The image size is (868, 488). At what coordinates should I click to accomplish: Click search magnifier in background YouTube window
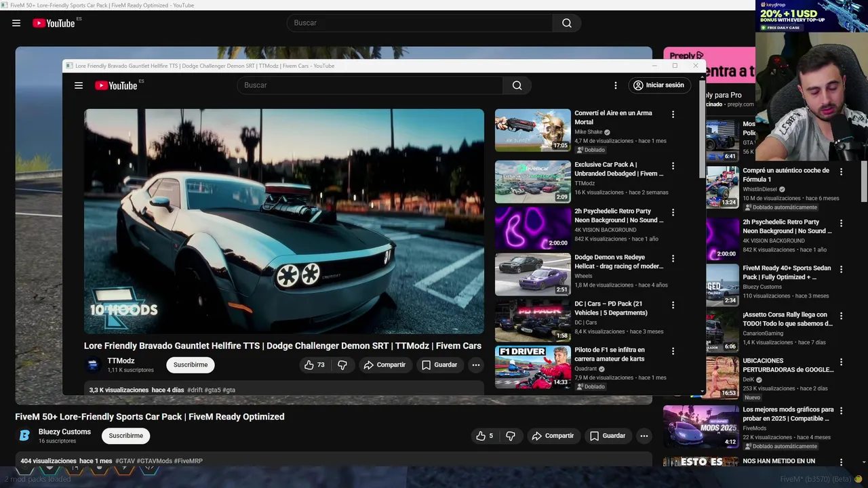click(x=567, y=23)
